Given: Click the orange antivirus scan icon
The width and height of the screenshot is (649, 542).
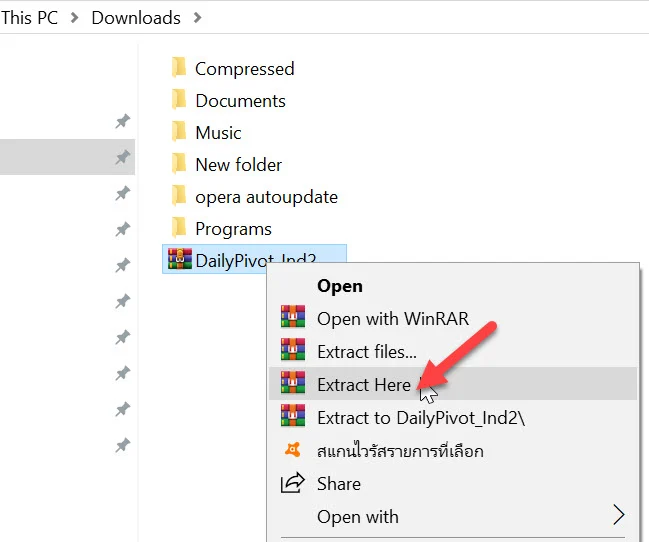Looking at the screenshot, I should pos(293,450).
